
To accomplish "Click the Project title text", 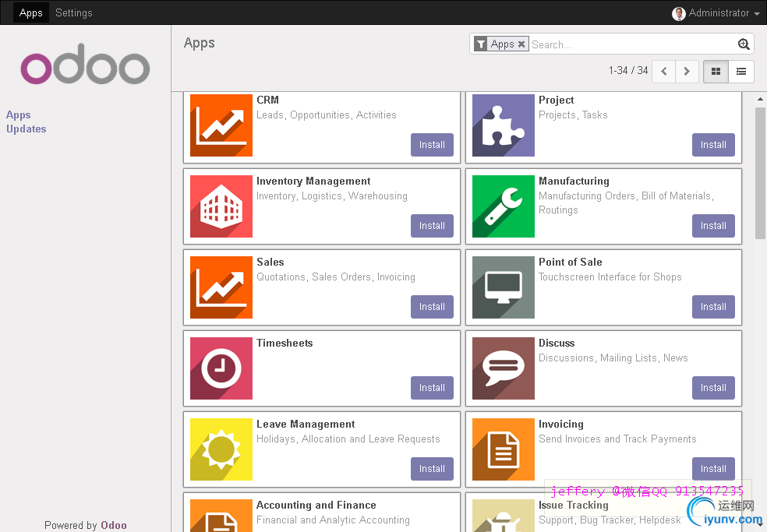I will pos(557,100).
